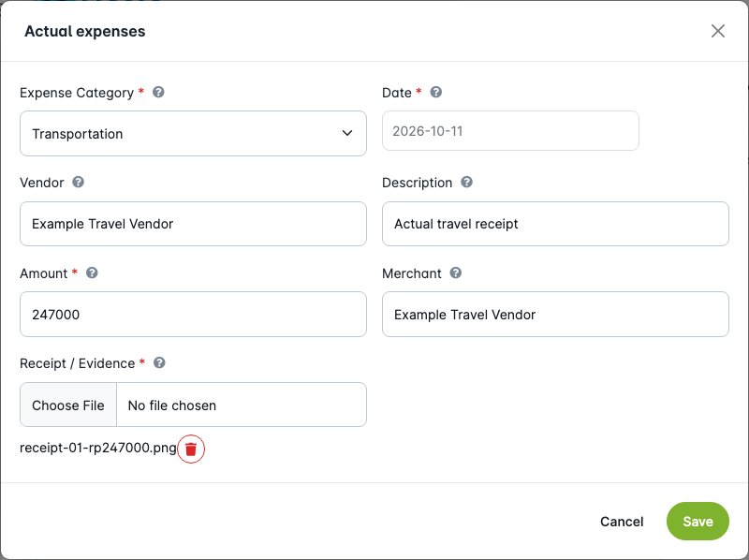Click the Date field showing 2026-10-11

(510, 131)
